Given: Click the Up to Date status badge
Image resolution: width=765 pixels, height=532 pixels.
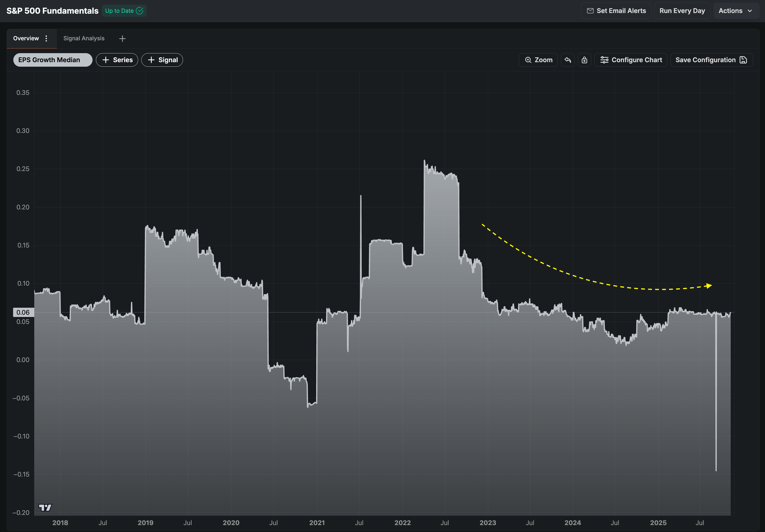Looking at the screenshot, I should click(x=124, y=11).
